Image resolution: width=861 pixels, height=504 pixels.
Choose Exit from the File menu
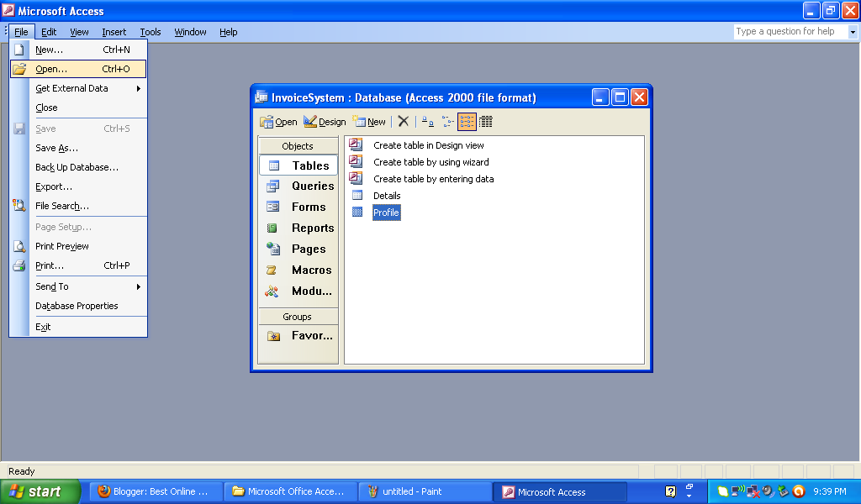[78, 327]
